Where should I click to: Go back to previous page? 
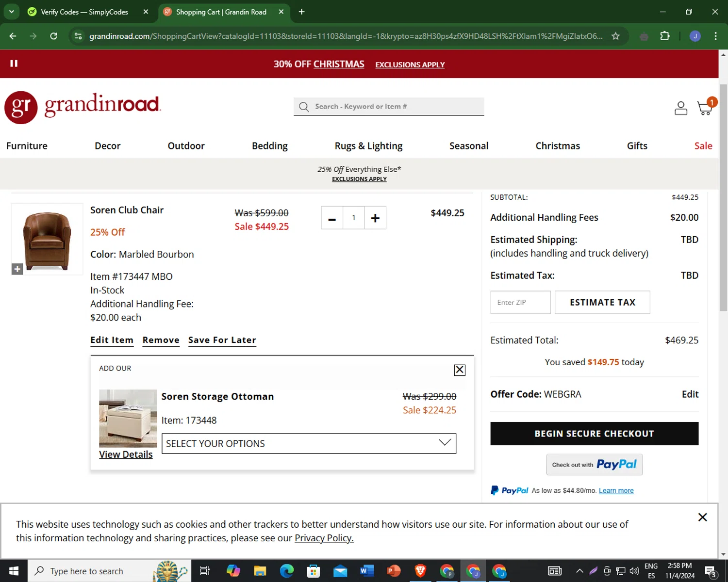click(x=13, y=36)
